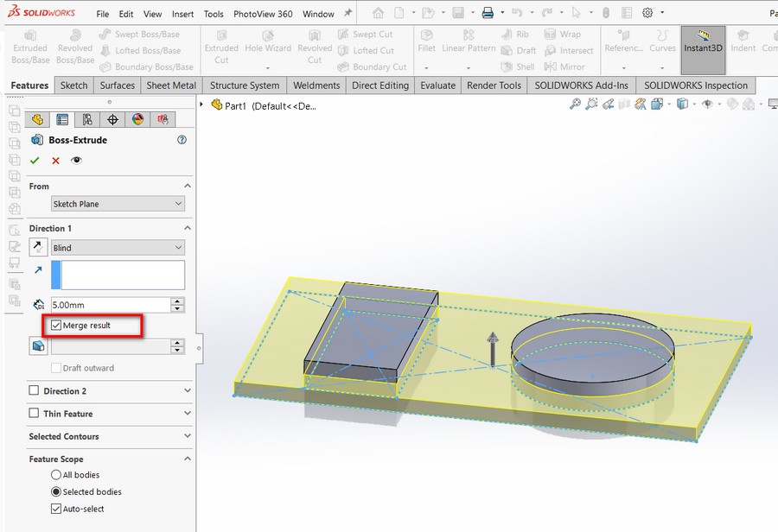Open the FeatureManager design tree tab
This screenshot has width=778, height=532.
37,119
